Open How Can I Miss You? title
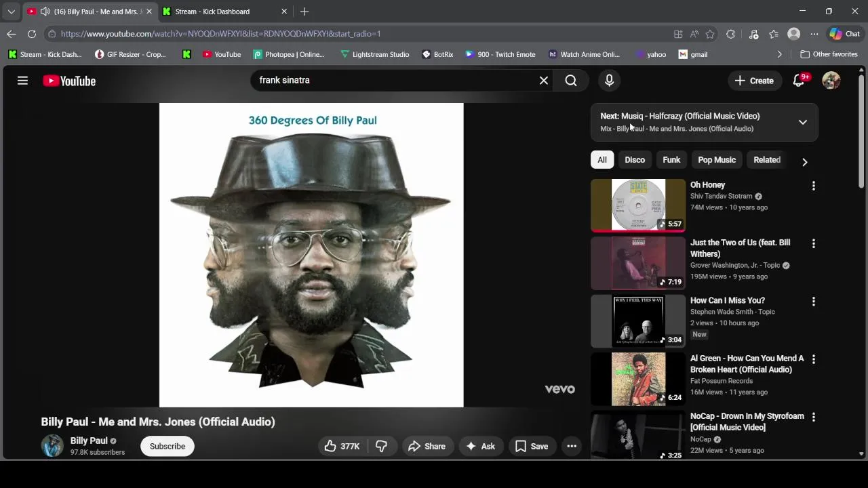Image resolution: width=868 pixels, height=488 pixels. (728, 300)
